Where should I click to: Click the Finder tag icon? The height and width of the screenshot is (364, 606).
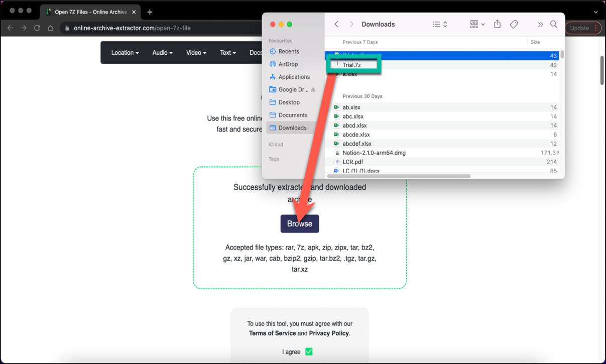[514, 24]
